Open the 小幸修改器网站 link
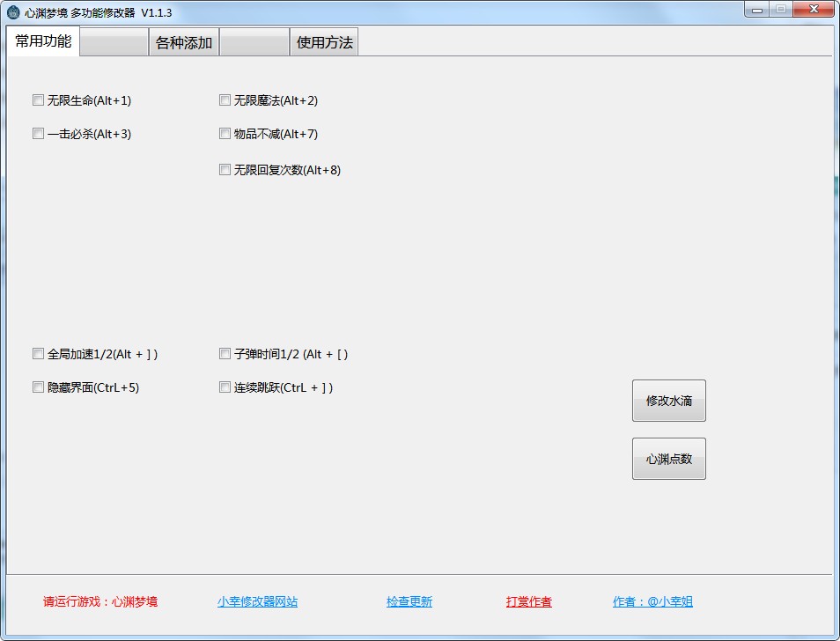This screenshot has height=641, width=840. (x=257, y=602)
